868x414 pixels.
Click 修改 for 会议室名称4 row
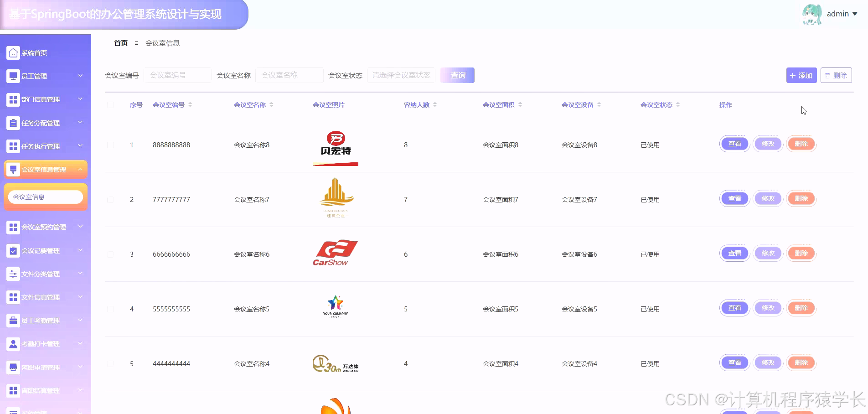click(768, 363)
